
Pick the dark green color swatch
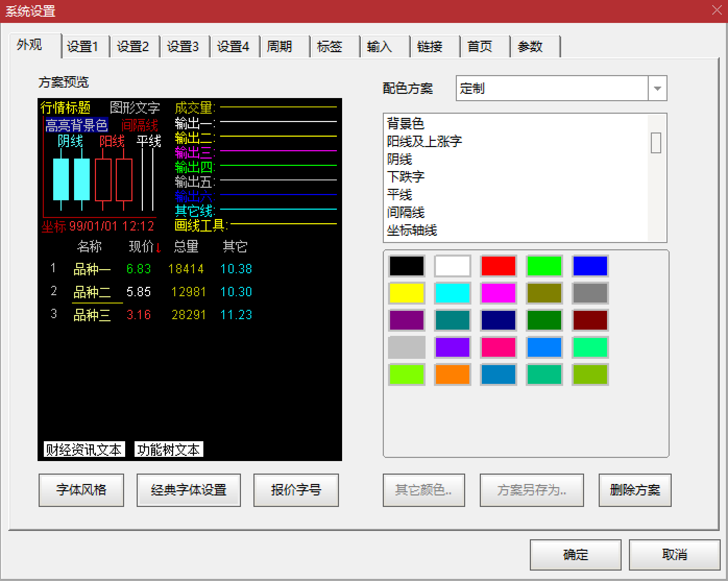point(544,320)
